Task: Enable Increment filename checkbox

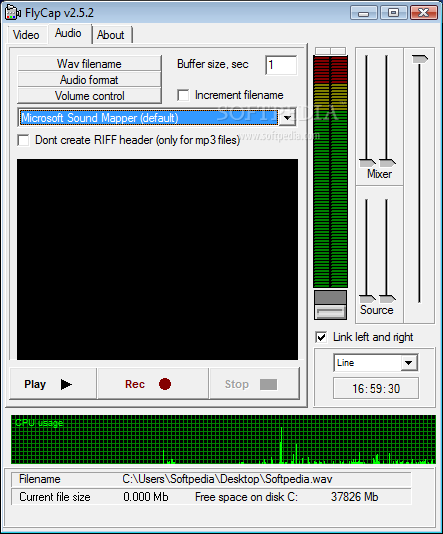Action: (183, 95)
